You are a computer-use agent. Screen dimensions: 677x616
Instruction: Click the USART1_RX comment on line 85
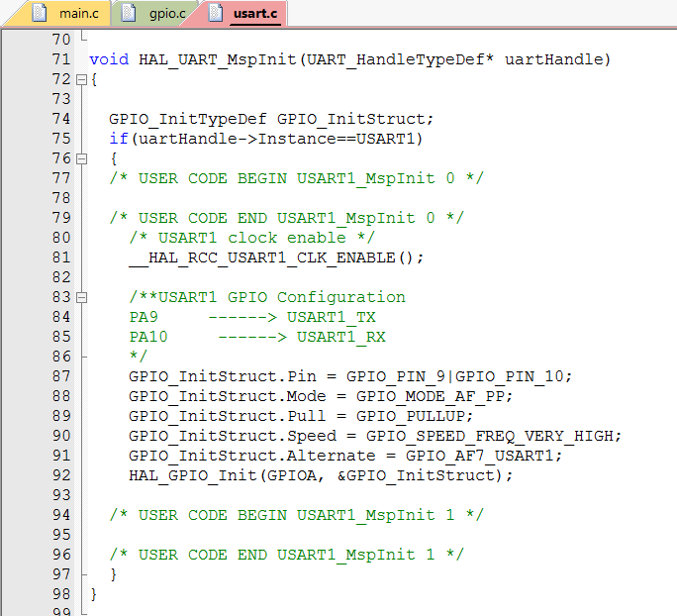pyautogui.click(x=341, y=338)
